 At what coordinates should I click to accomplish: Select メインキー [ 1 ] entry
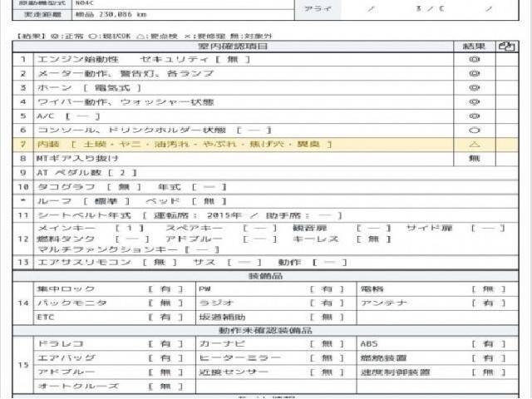tap(91, 228)
